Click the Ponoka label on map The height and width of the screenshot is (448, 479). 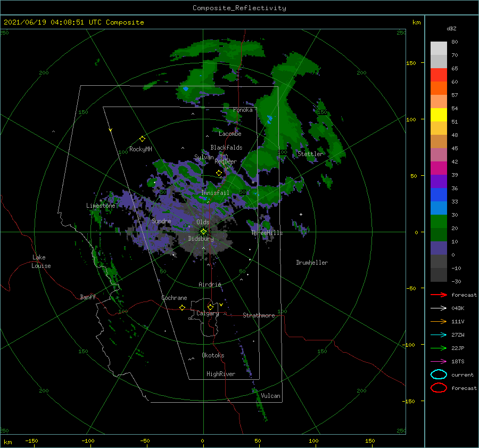coord(243,110)
